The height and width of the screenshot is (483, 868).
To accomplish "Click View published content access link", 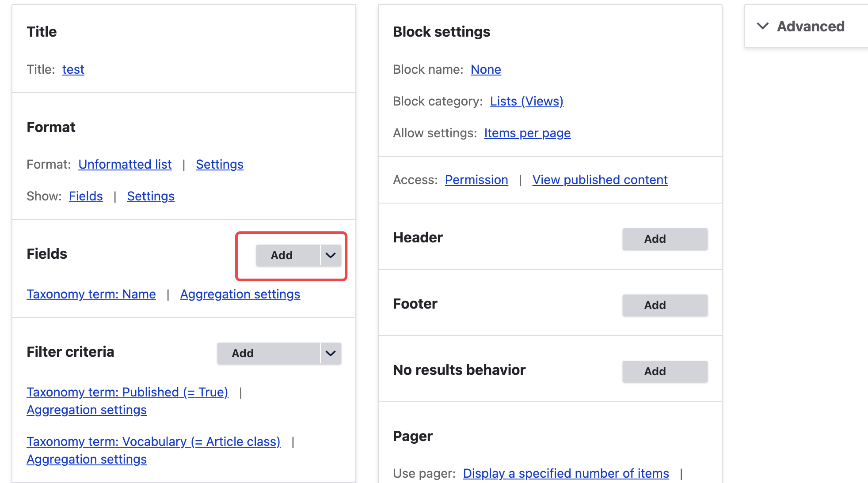I will [600, 180].
